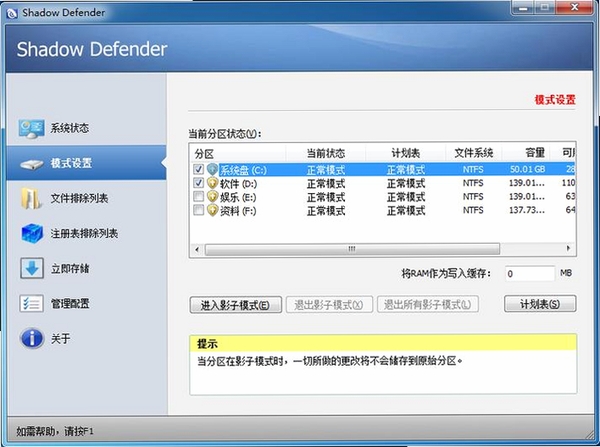Click the 管理配置 checklist icon
The image size is (600, 447).
[x=31, y=304]
